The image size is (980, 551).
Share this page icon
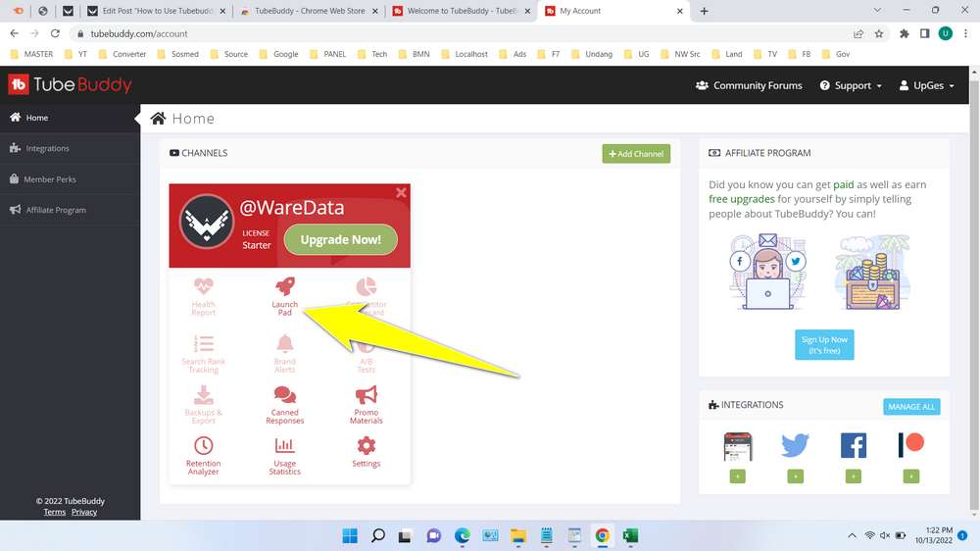[x=858, y=33]
